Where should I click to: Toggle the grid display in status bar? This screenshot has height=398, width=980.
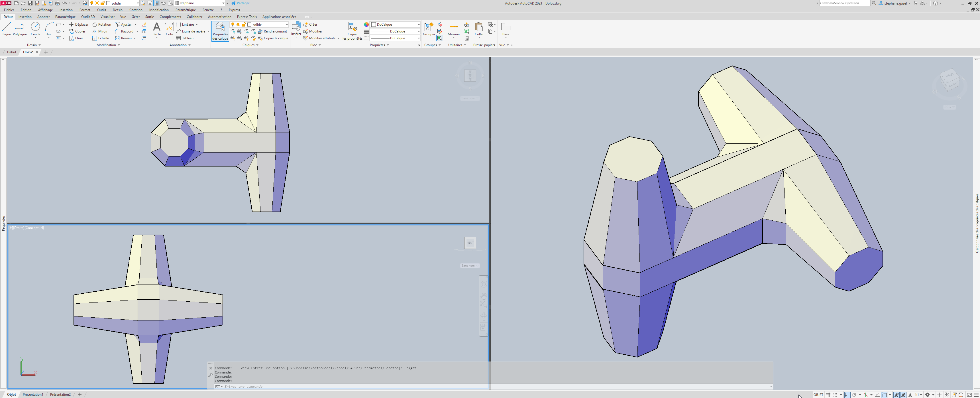pos(828,395)
